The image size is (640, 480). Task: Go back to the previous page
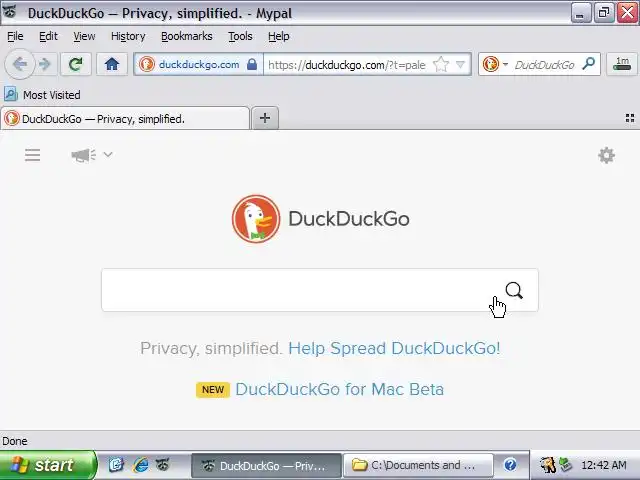tap(20, 64)
